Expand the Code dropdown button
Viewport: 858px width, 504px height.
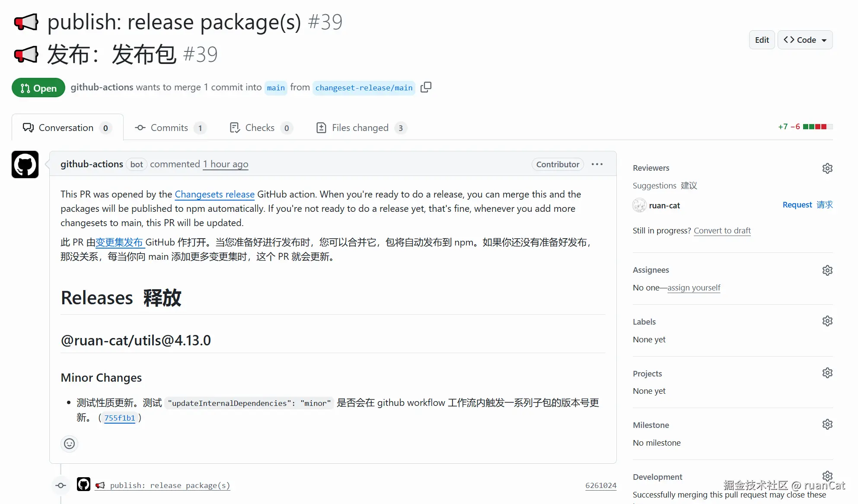tap(805, 40)
